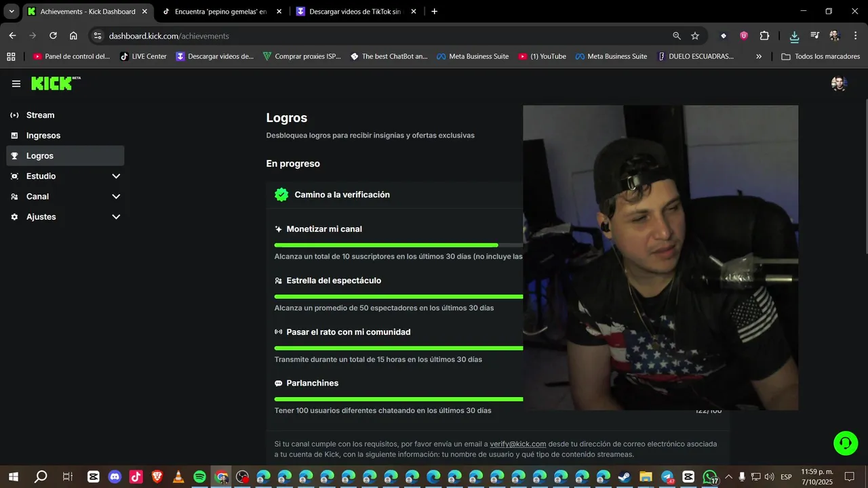Viewport: 868px width, 488px height.
Task: Open a new browser tab
Action: click(x=435, y=12)
